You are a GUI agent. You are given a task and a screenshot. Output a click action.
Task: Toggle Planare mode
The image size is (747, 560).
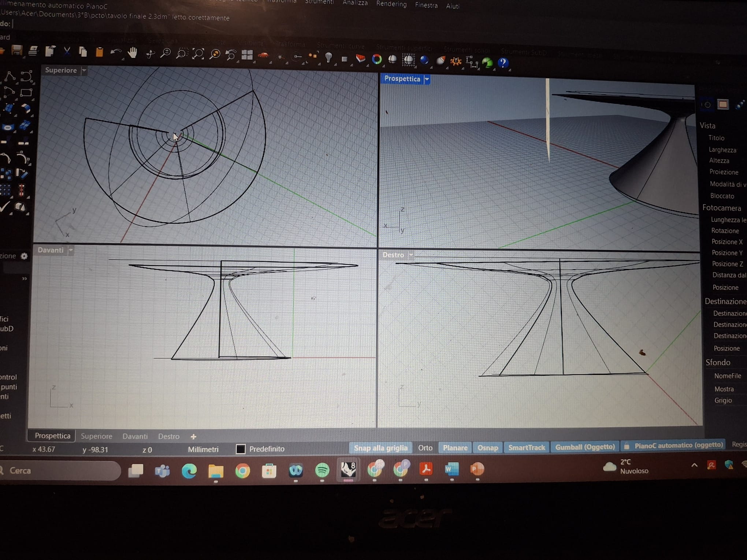point(455,448)
